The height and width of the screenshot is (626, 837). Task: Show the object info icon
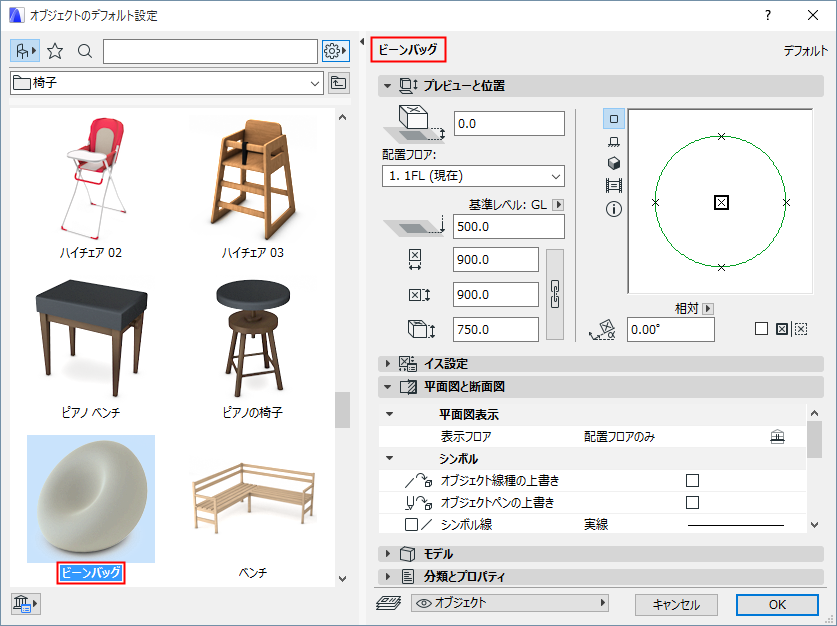(x=614, y=209)
